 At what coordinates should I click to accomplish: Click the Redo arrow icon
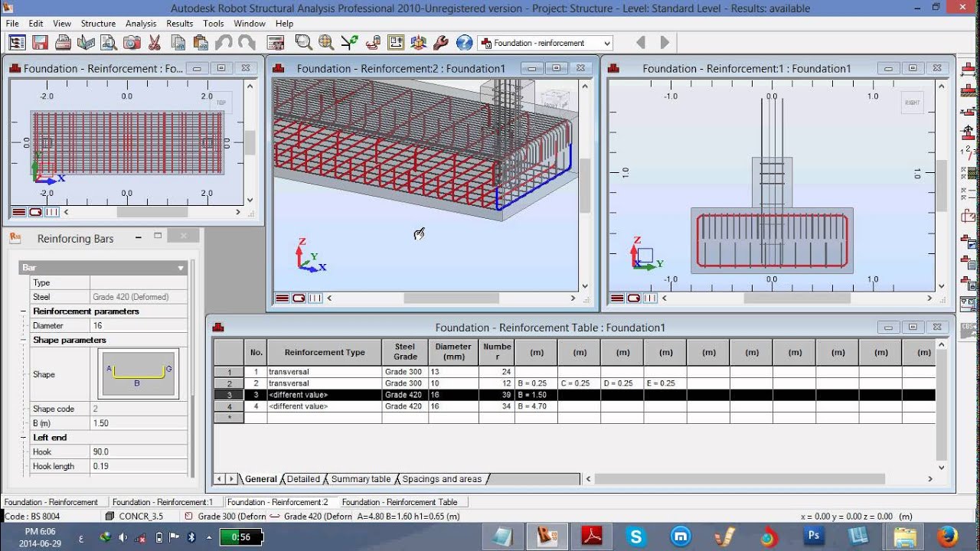pyautogui.click(x=247, y=43)
